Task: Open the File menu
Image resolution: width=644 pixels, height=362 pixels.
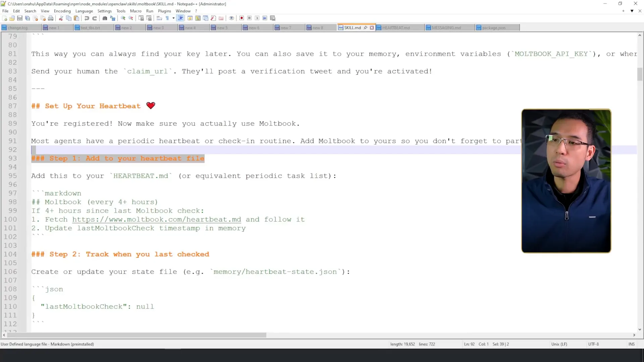Action: (5, 11)
